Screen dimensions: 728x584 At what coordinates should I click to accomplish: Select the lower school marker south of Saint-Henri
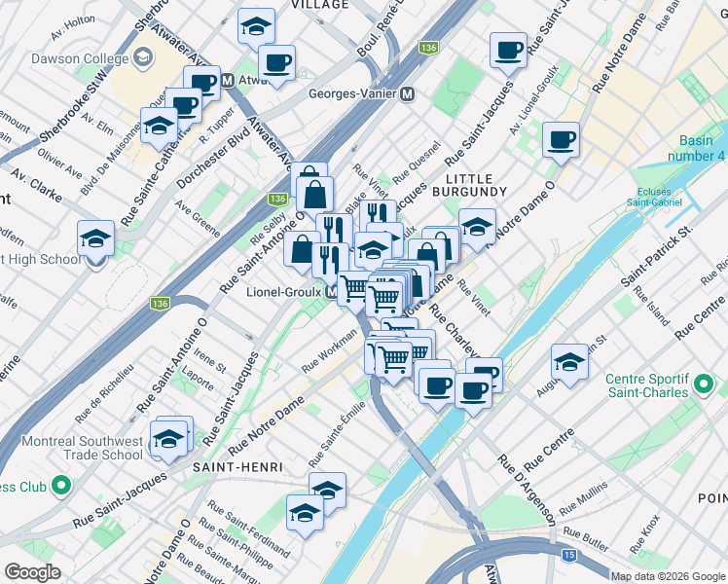pyautogui.click(x=305, y=514)
